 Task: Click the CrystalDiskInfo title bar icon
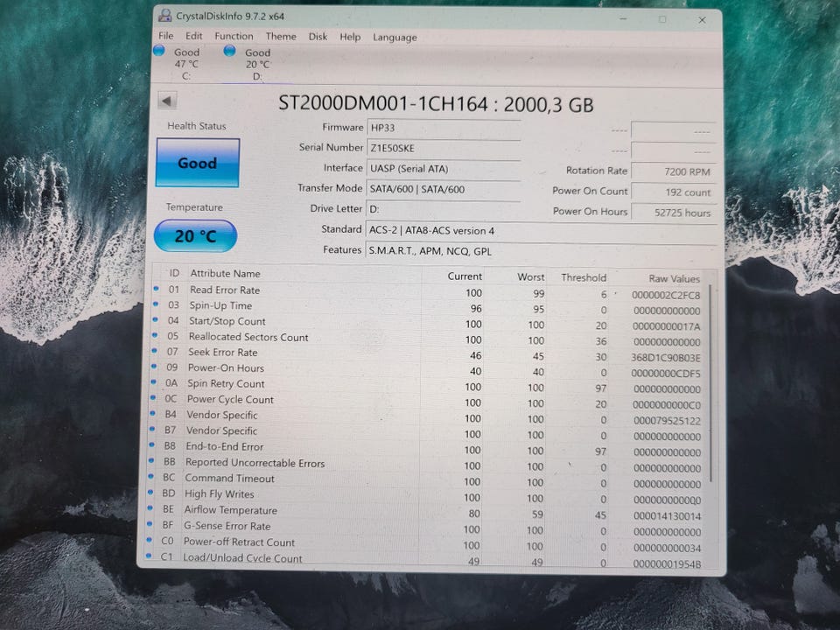coord(165,16)
